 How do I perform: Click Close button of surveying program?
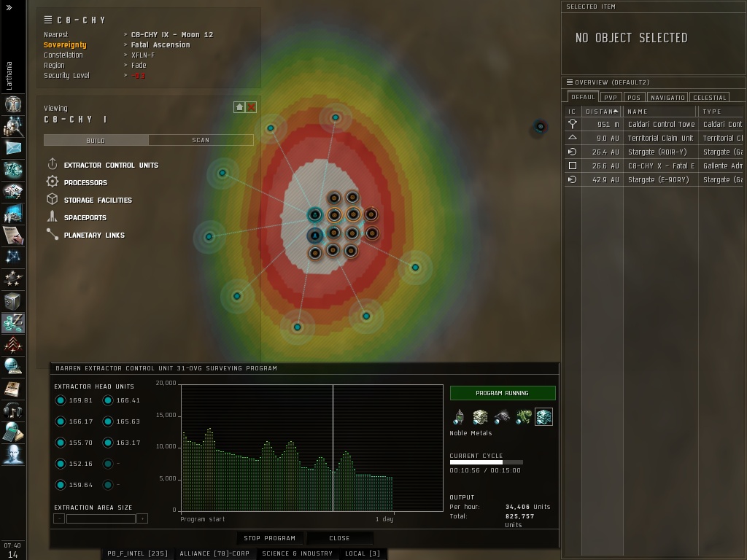[339, 538]
